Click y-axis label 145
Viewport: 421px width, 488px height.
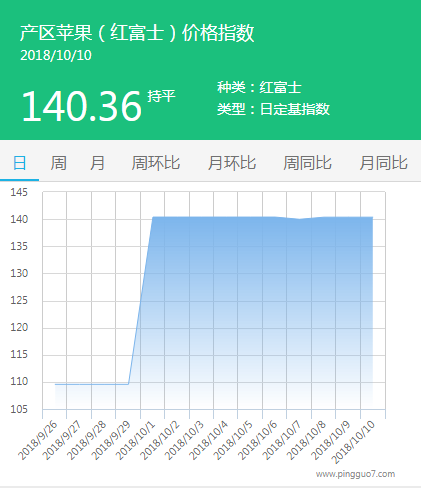[x=19, y=192]
